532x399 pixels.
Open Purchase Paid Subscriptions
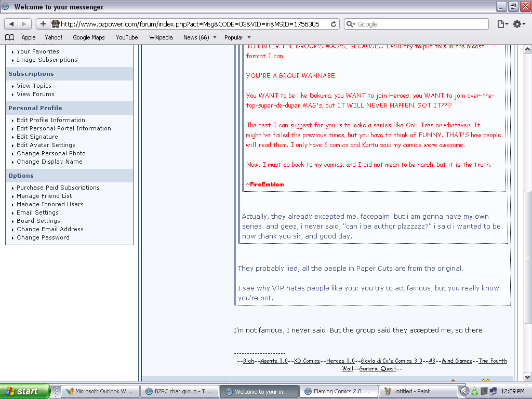coord(58,188)
